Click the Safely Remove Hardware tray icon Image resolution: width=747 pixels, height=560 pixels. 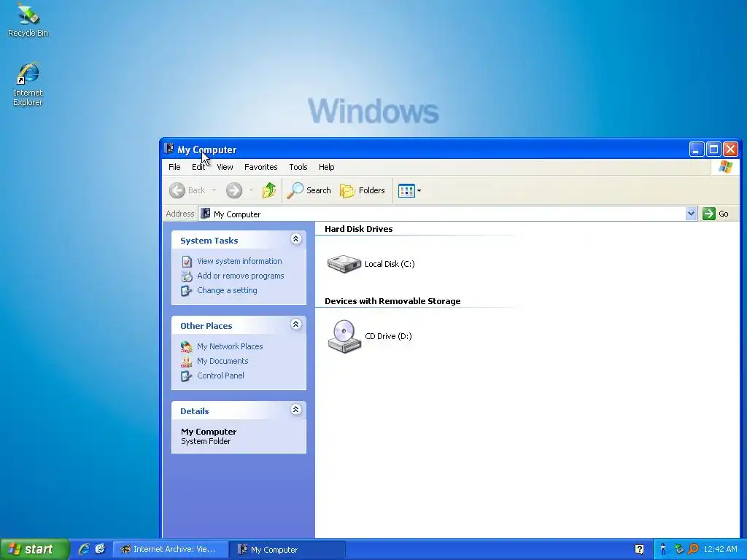pyautogui.click(x=678, y=550)
